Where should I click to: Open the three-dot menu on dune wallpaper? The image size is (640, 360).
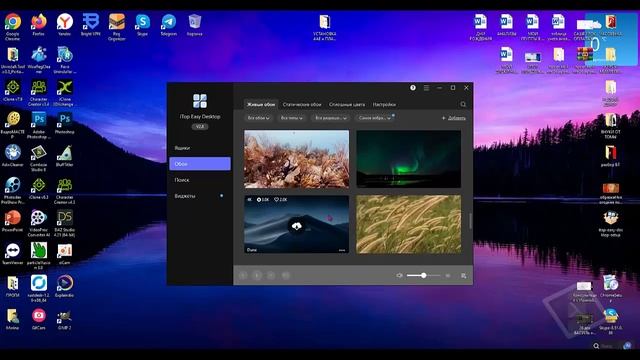342,250
